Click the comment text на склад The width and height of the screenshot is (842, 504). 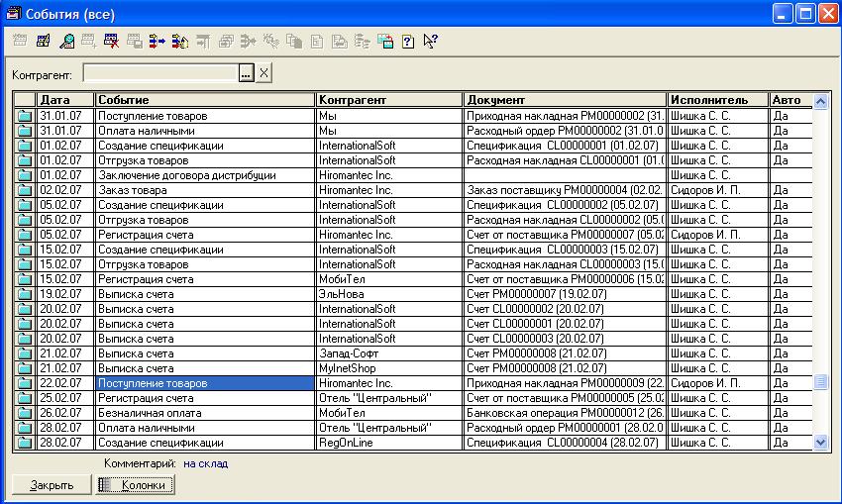point(206,463)
